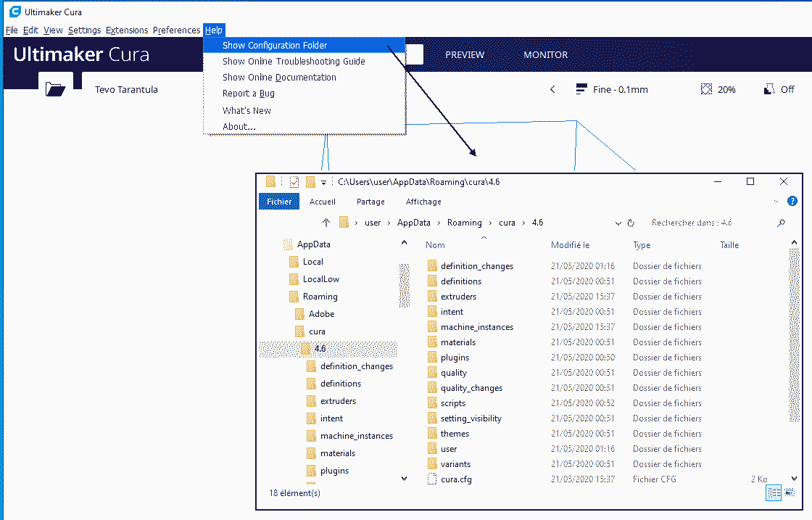Sort by the Type column header
This screenshot has width=812, height=520.
click(642, 245)
